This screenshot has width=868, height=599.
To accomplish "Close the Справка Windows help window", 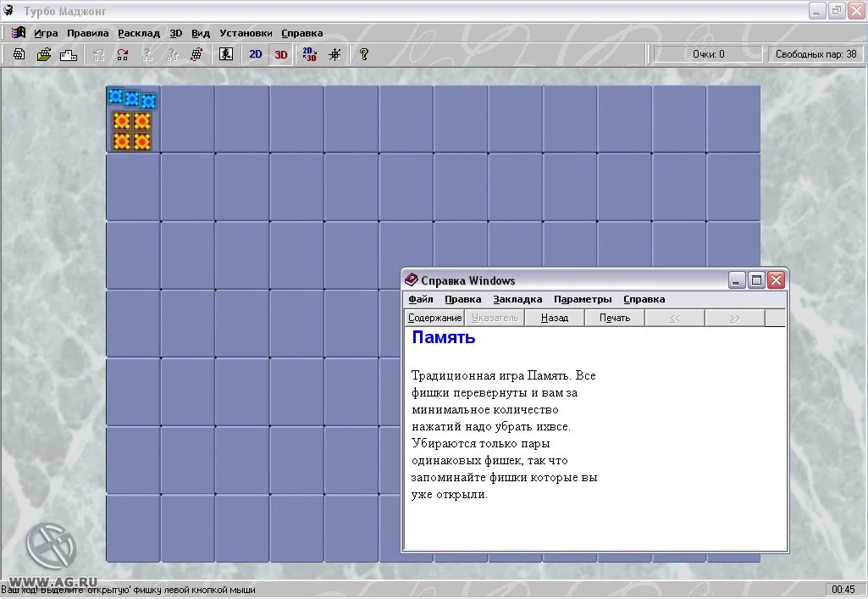I will point(776,280).
